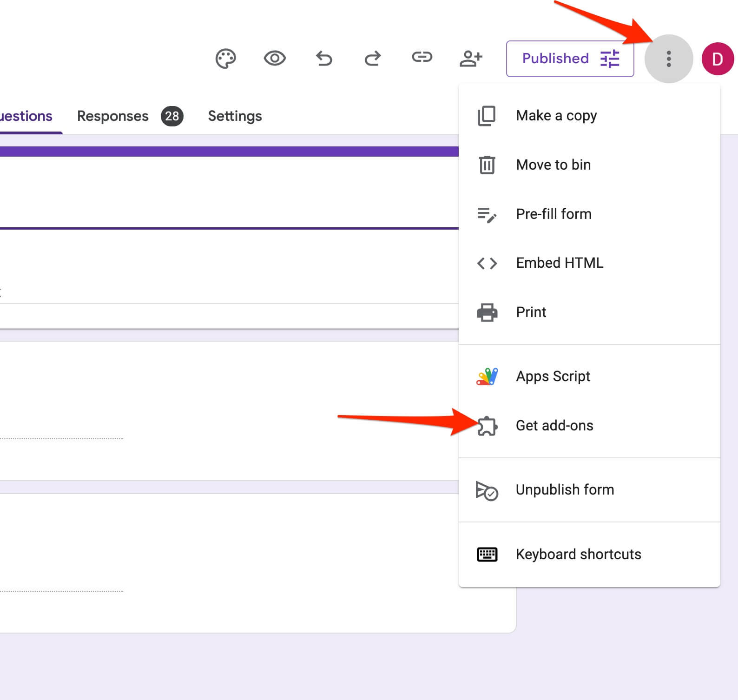Open the D account avatar
Viewport: 738px width, 700px height.
718,59
